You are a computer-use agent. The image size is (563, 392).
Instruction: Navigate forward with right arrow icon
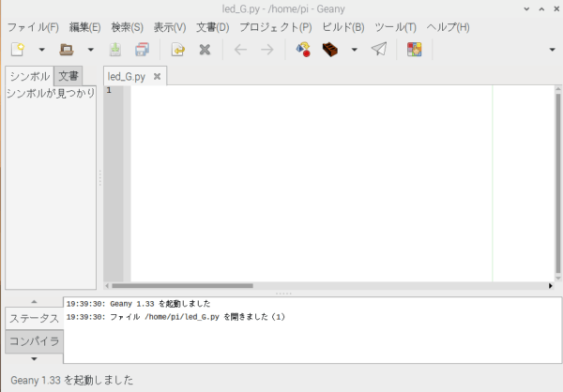[x=267, y=50]
